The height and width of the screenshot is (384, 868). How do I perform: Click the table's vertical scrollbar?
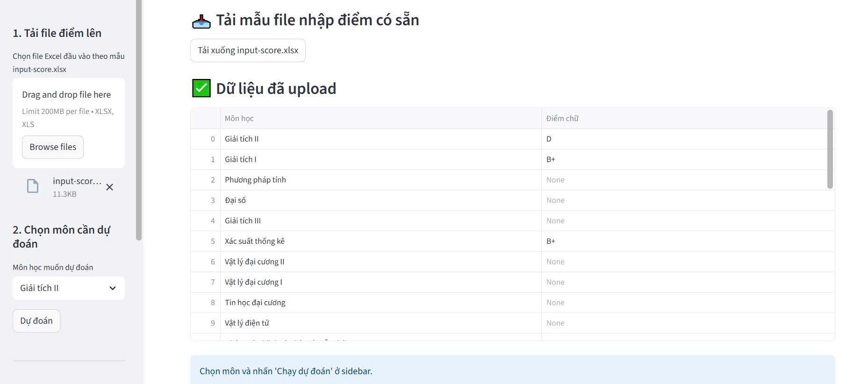pos(830,149)
